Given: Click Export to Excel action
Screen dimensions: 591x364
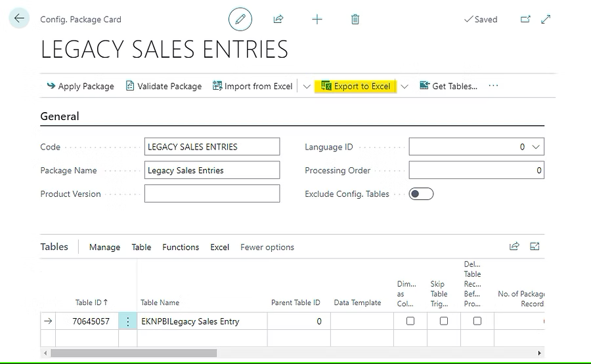Looking at the screenshot, I should [355, 86].
